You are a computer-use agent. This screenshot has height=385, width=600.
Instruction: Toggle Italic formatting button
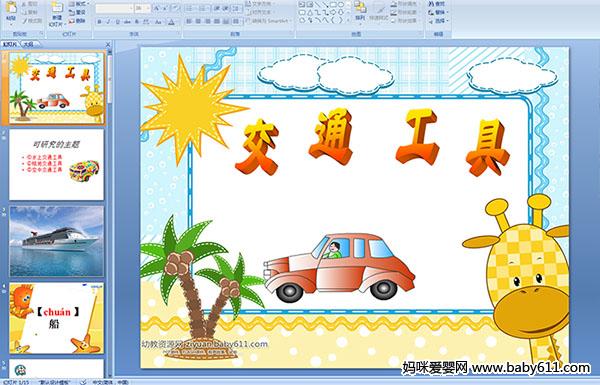click(108, 22)
